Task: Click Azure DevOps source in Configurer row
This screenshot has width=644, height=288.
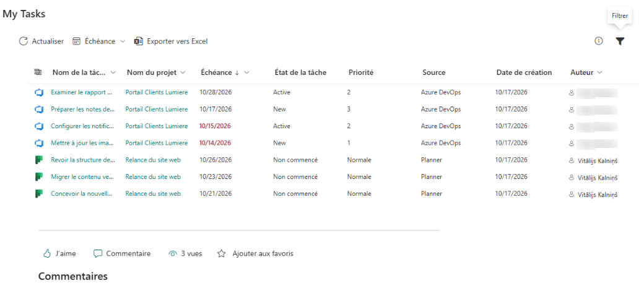Action: coord(441,126)
